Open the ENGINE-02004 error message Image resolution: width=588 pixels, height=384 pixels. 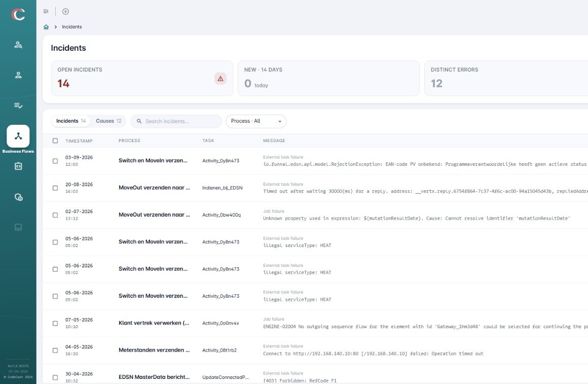pyautogui.click(x=425, y=327)
